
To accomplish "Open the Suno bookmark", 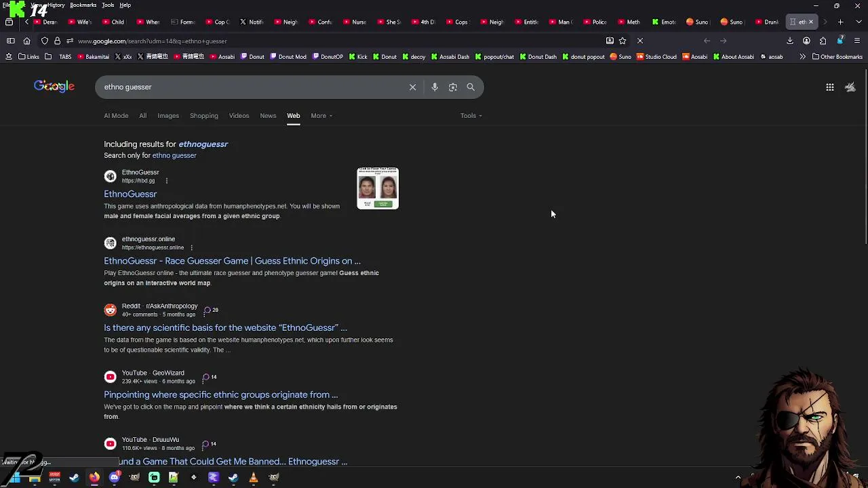I will (620, 57).
